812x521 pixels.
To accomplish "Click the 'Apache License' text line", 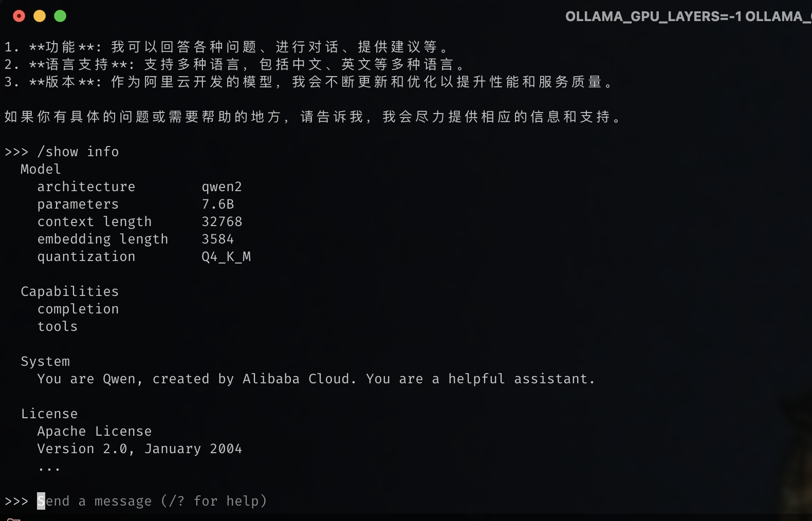I will 95,431.
